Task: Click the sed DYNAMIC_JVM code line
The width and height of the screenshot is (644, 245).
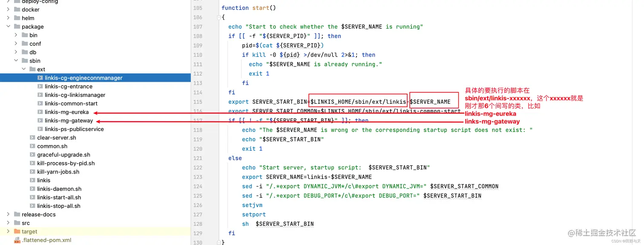Action: [370, 186]
